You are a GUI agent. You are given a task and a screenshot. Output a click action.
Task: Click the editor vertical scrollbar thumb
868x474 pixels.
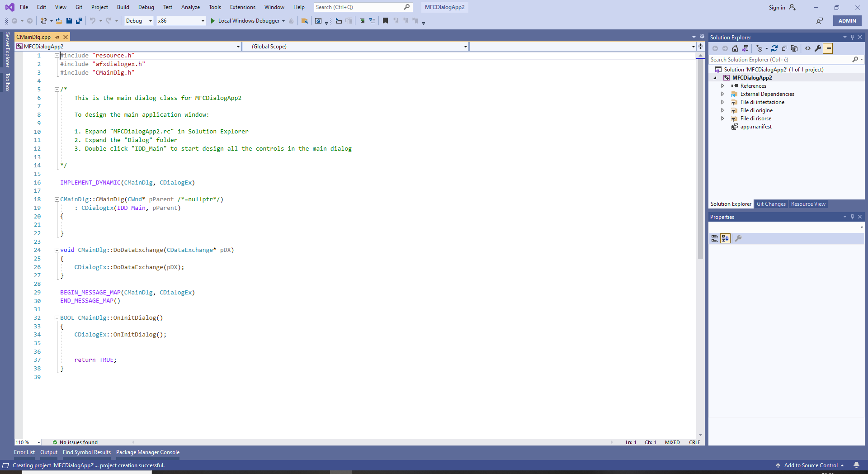(x=700, y=158)
